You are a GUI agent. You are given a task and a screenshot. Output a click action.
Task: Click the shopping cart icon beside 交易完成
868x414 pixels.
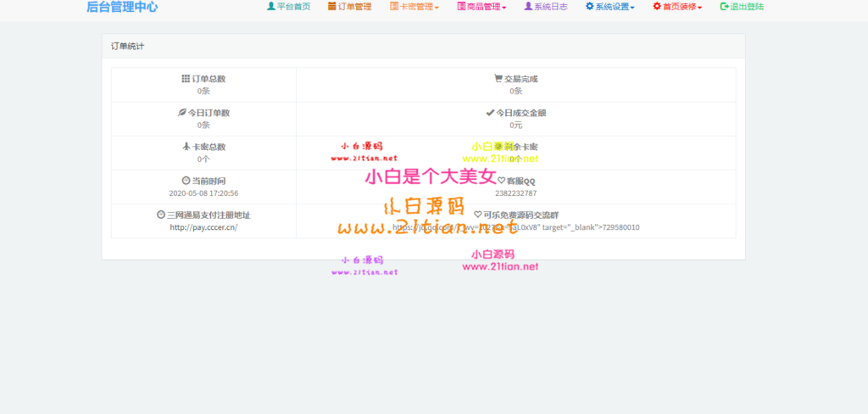[498, 79]
